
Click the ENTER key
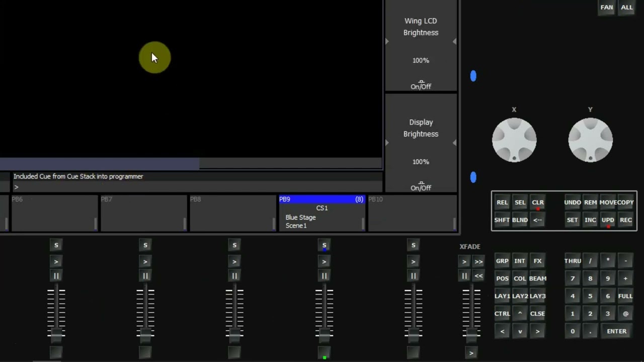coord(617,331)
